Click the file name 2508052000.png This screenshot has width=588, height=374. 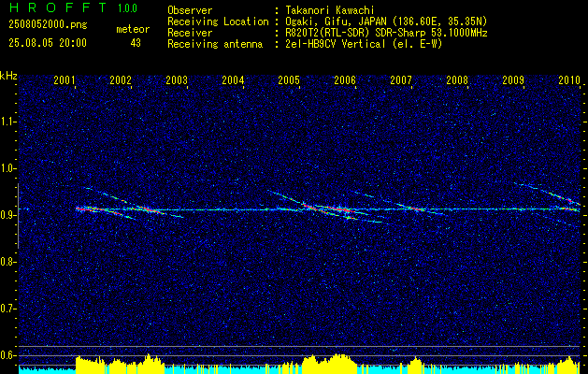point(48,25)
